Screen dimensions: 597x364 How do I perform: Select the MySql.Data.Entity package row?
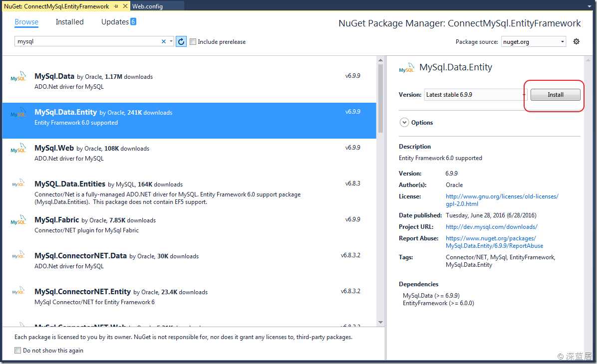(189, 121)
